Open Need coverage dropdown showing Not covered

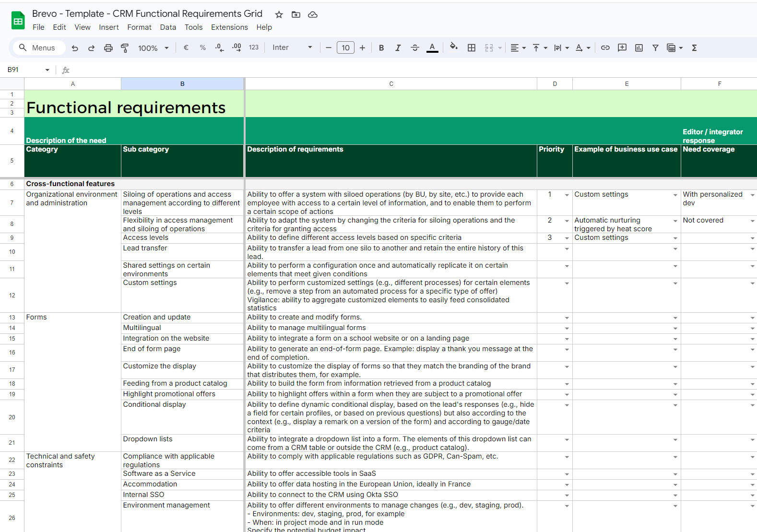click(752, 221)
